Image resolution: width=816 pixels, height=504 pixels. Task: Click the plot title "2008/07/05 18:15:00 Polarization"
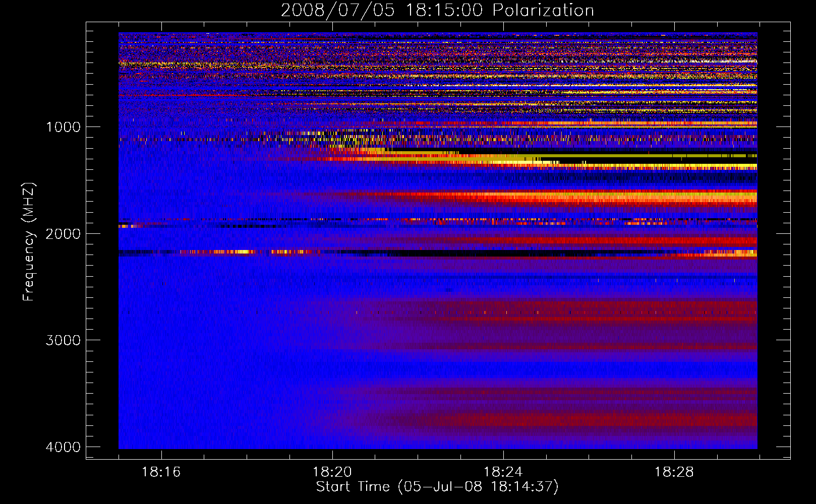[x=437, y=10]
